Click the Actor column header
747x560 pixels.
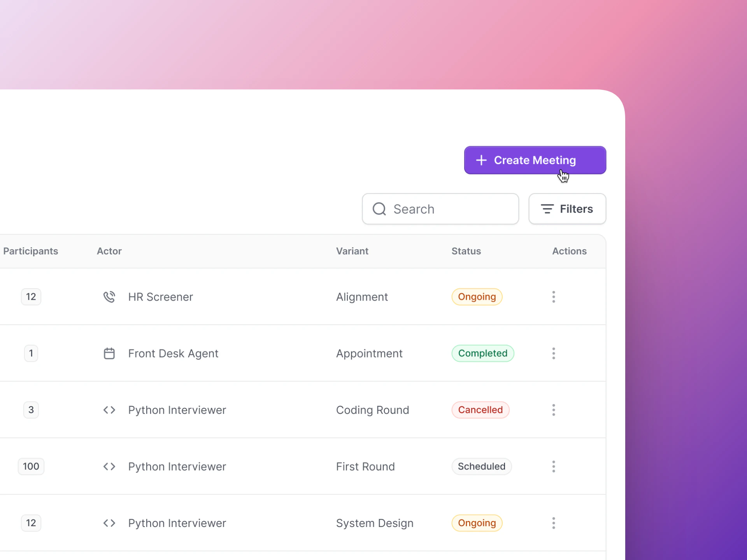pyautogui.click(x=109, y=251)
